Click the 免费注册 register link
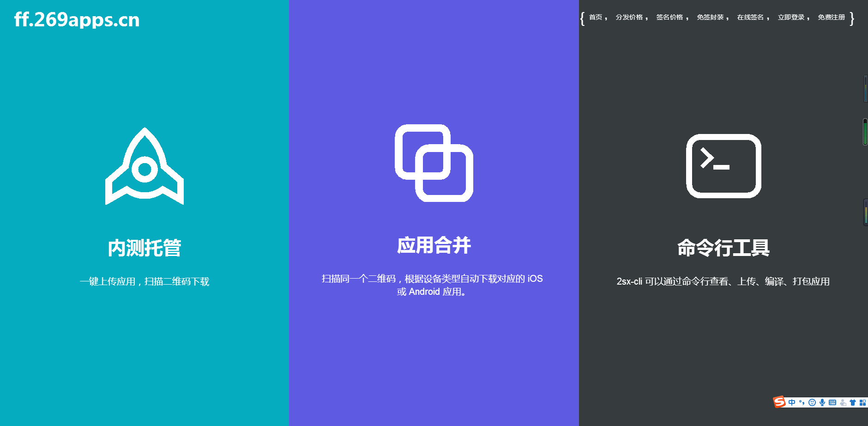Viewport: 868px width, 426px height. (831, 18)
